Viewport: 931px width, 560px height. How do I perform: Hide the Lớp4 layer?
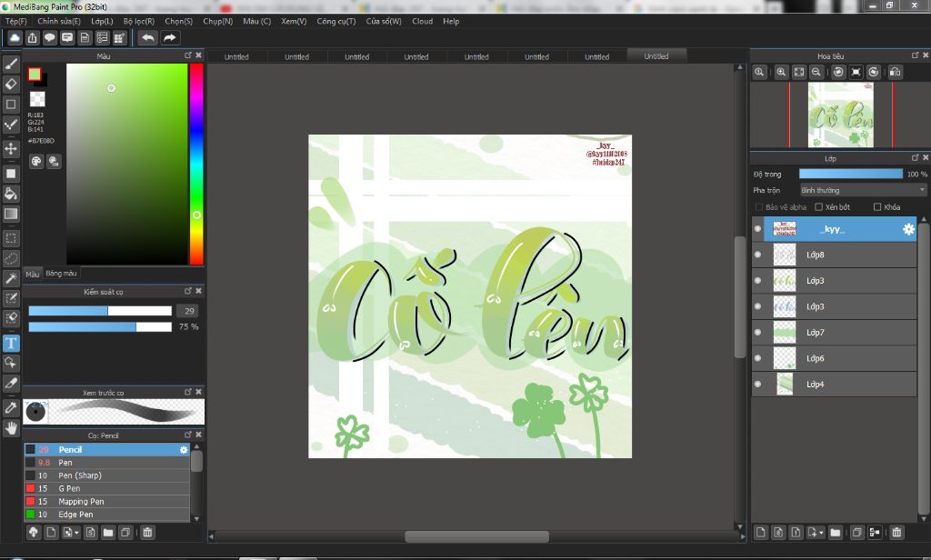(757, 385)
